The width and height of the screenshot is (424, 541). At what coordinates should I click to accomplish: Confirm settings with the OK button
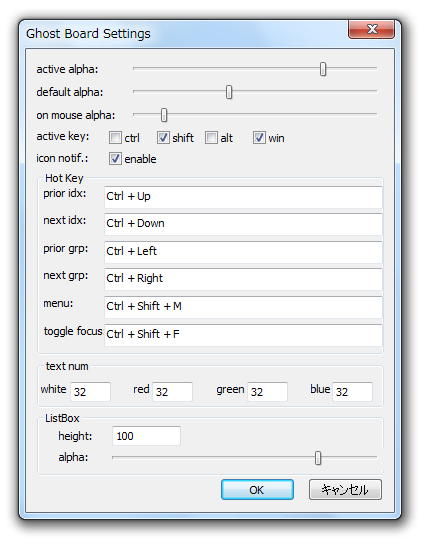pos(257,489)
